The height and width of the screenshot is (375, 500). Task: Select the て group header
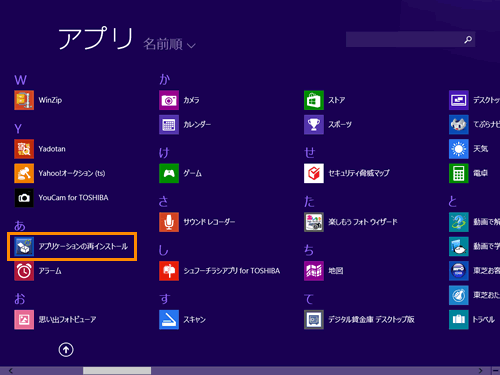click(x=309, y=299)
